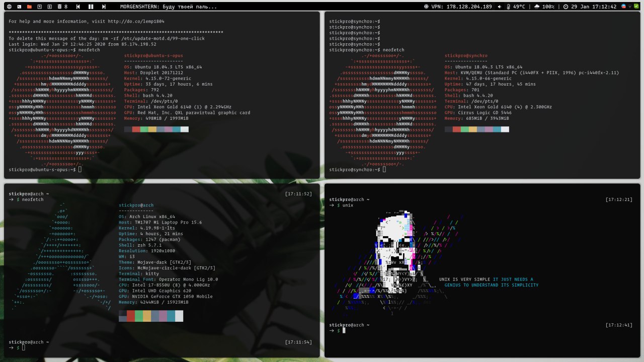Click the cloud icon beside 100%
Image resolution: width=644 pixels, height=362 pixels.
click(x=537, y=7)
